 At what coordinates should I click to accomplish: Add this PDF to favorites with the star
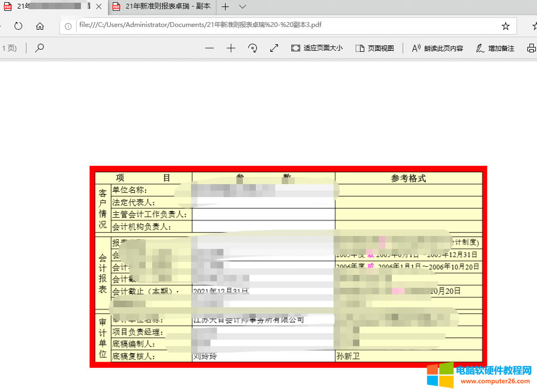506,25
